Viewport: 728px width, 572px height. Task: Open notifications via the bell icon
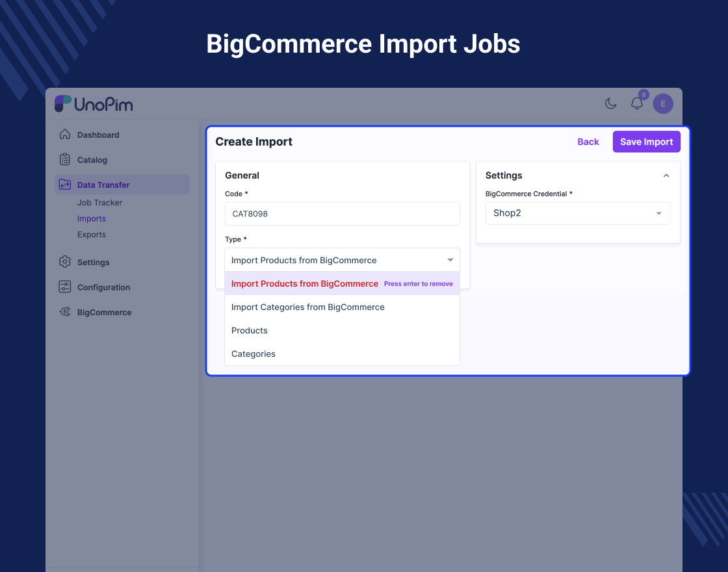pos(636,103)
